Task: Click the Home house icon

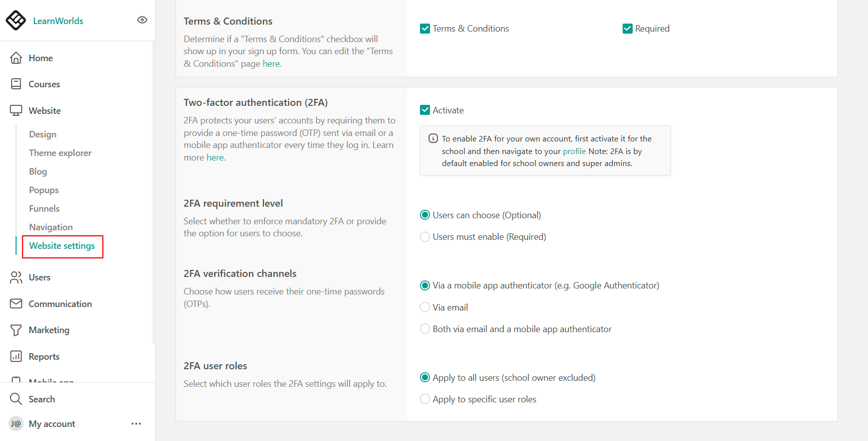Action: (x=16, y=58)
